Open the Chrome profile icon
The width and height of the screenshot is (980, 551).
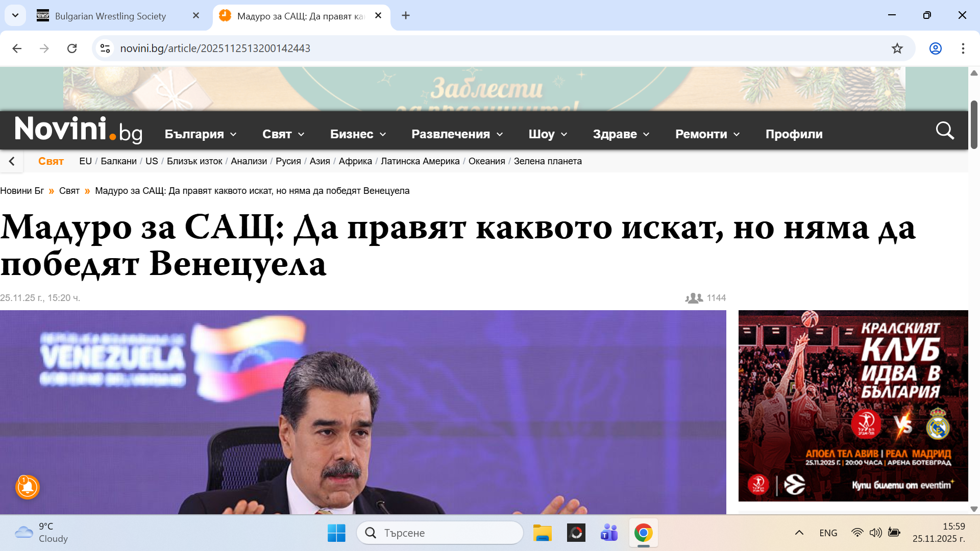pyautogui.click(x=935, y=48)
